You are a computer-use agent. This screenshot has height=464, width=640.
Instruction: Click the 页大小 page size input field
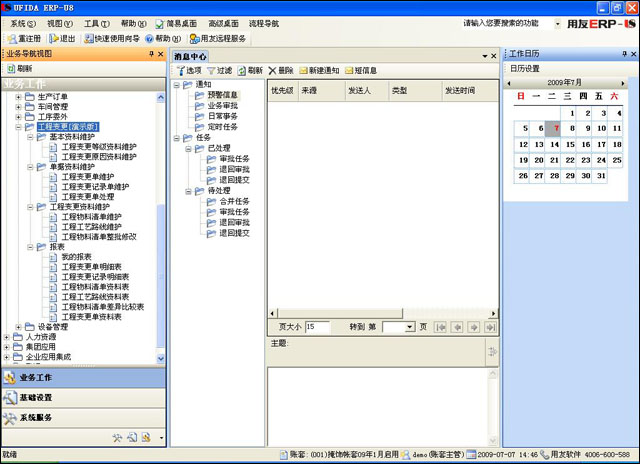[317, 327]
